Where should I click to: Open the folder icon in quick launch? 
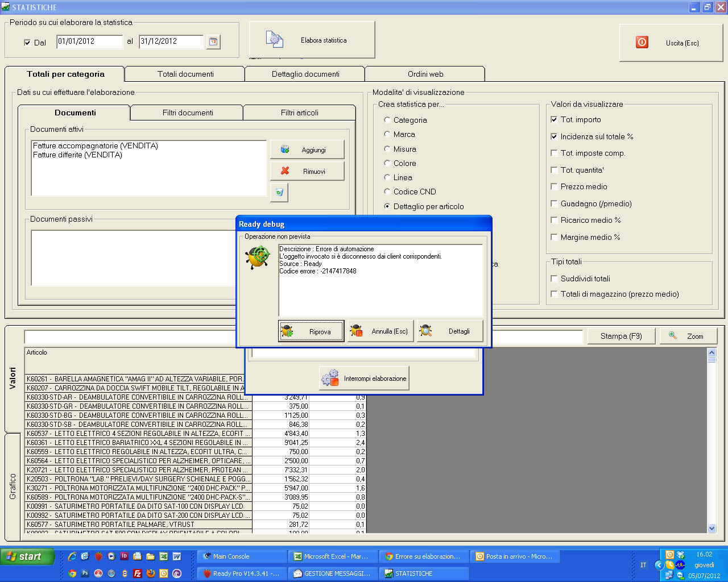point(151,556)
